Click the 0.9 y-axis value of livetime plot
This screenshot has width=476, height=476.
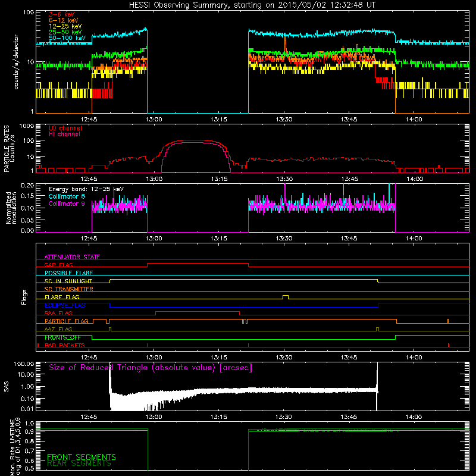click(x=29, y=432)
